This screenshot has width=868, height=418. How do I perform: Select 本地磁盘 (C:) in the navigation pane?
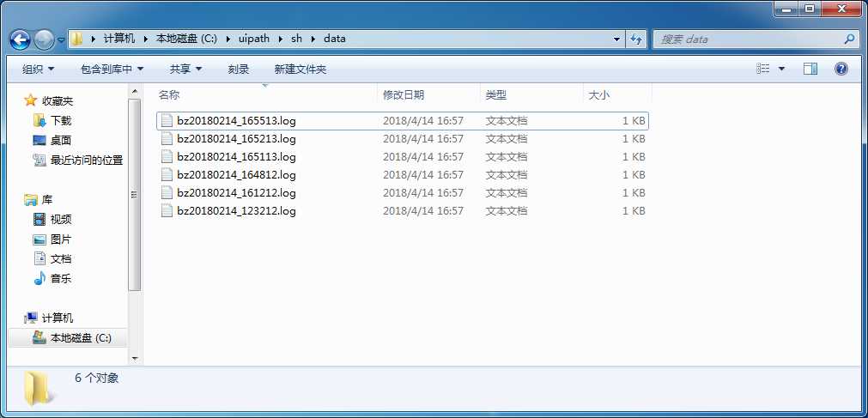(72, 337)
